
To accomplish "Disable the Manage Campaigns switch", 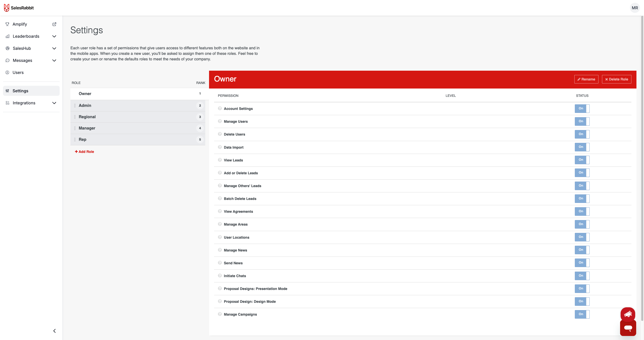I will pyautogui.click(x=582, y=314).
